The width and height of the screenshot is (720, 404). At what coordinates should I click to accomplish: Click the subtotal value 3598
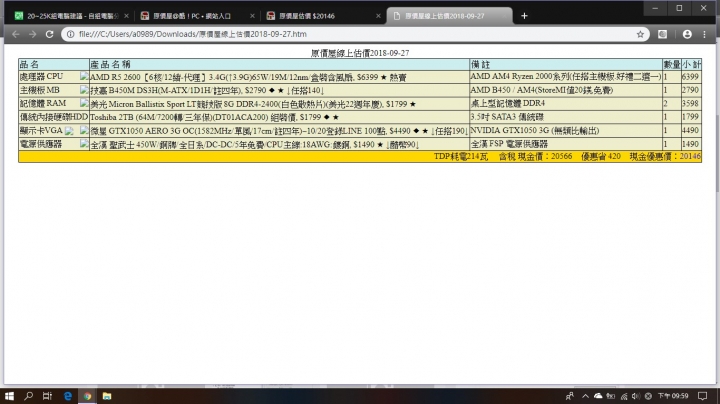690,104
